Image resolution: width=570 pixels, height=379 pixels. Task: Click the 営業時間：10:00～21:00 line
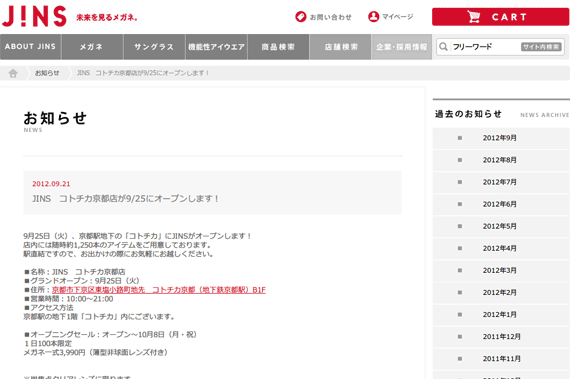(x=69, y=299)
